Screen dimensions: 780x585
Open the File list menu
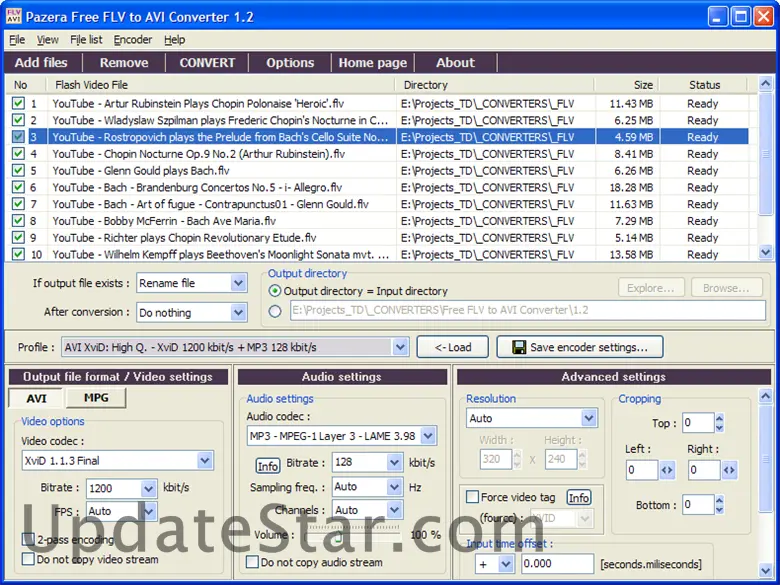click(x=86, y=40)
